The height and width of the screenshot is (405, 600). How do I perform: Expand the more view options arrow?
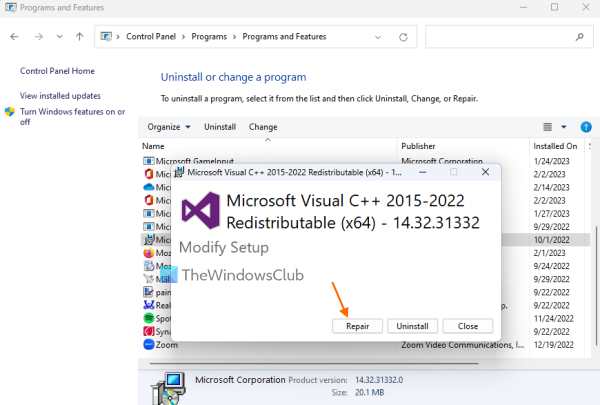[x=564, y=127]
